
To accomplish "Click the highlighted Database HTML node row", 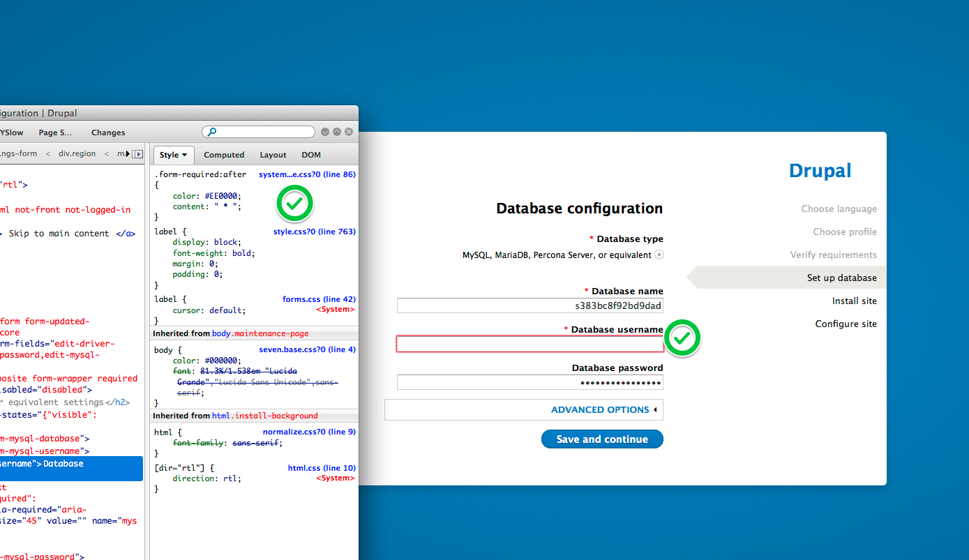I will 71,469.
